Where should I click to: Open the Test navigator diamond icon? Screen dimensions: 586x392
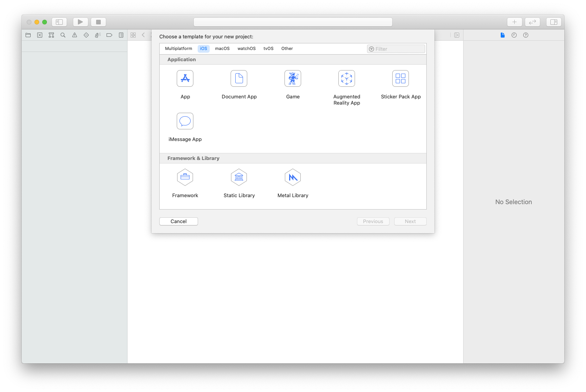click(x=86, y=35)
